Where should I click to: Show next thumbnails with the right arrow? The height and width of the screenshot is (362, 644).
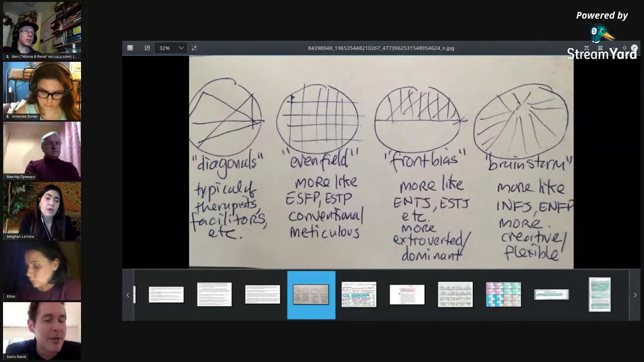(635, 295)
